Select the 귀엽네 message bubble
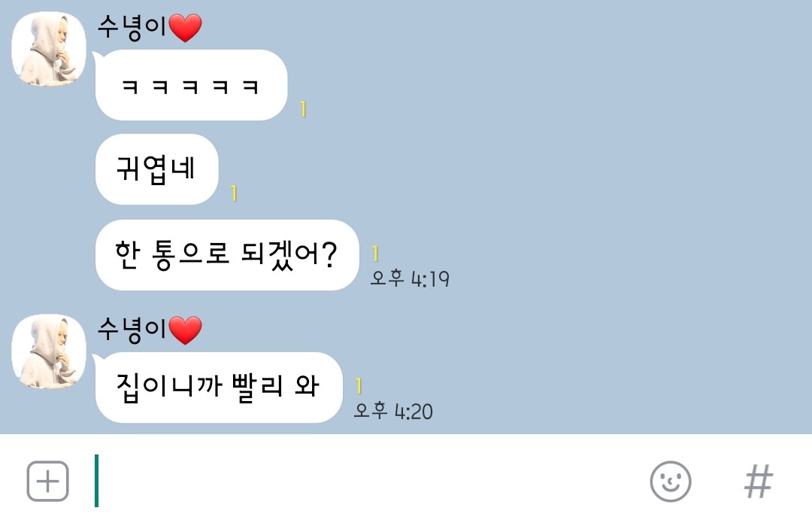This screenshot has height=529, width=812. [156, 169]
